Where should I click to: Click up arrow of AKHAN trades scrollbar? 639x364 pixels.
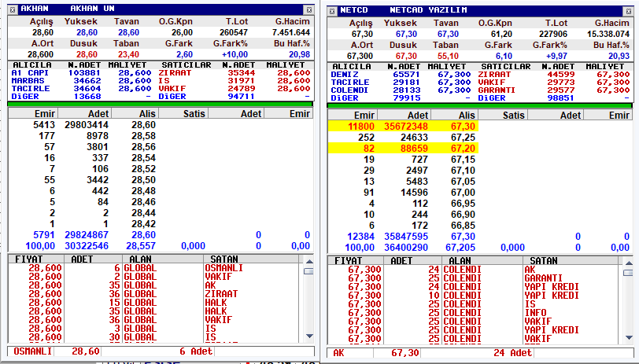(x=309, y=261)
